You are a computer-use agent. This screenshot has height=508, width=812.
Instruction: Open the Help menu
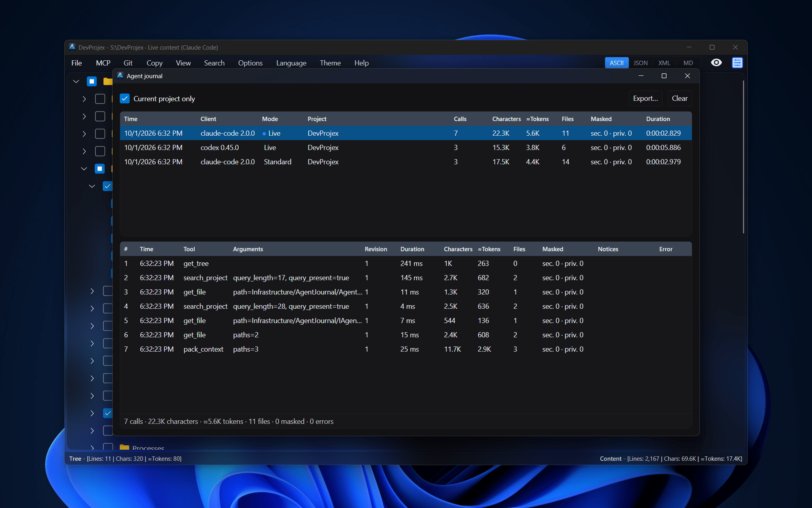click(361, 63)
